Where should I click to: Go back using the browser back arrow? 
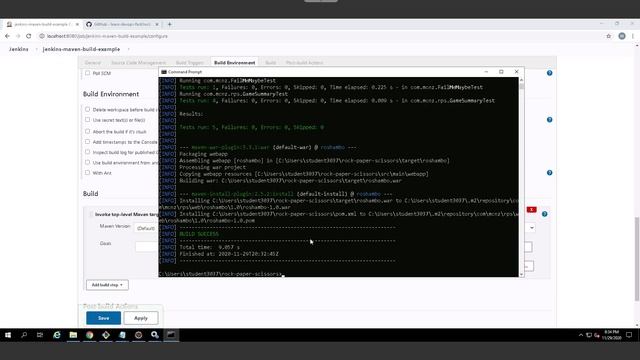click(7, 36)
